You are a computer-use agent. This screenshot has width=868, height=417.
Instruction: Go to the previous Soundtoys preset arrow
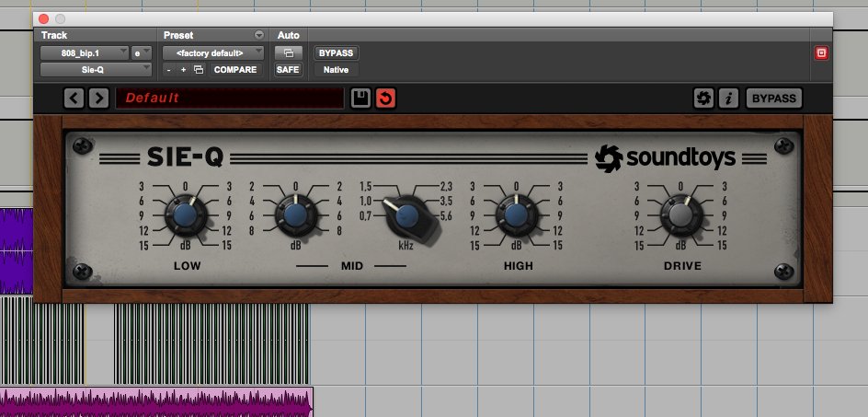[74, 98]
